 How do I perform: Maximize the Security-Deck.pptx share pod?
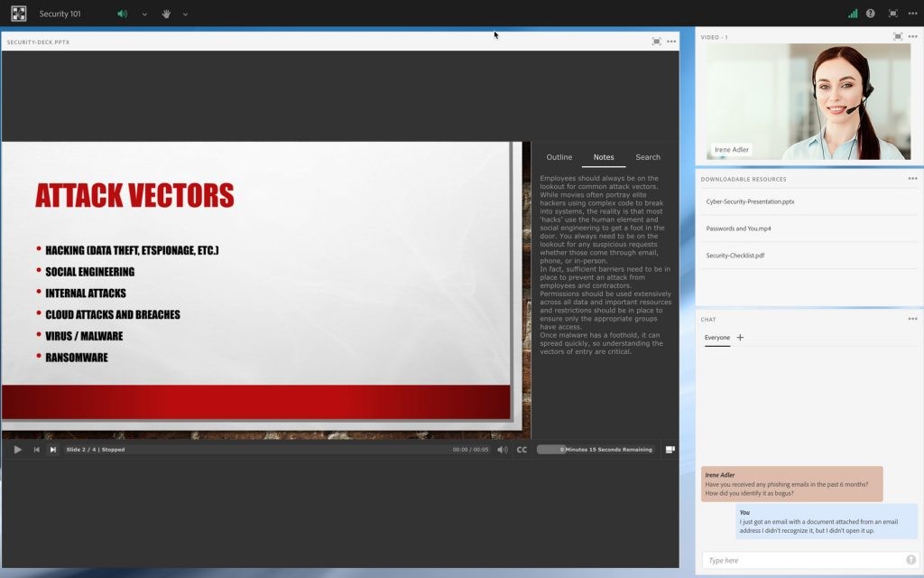pyautogui.click(x=656, y=42)
